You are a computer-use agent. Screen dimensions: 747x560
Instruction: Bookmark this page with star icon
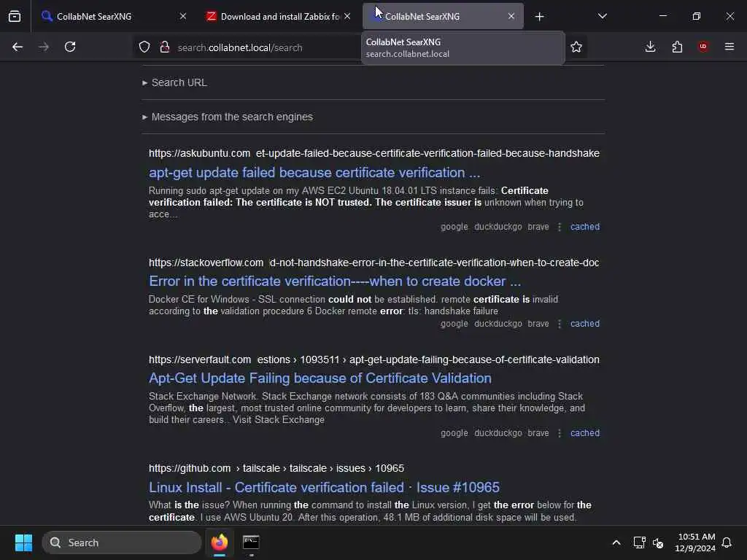pos(576,47)
